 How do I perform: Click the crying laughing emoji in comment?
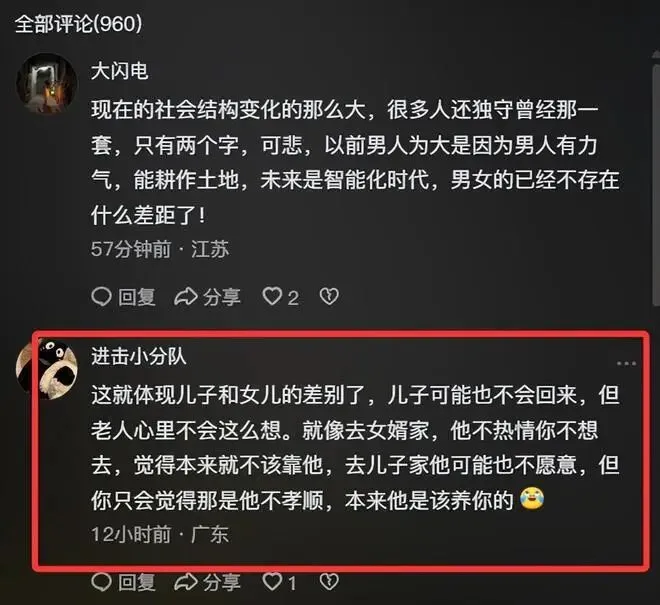[x=532, y=499]
